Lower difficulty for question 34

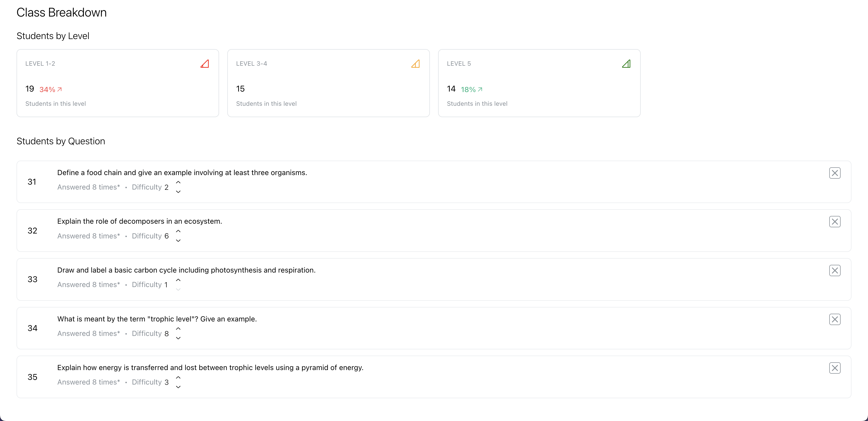(178, 338)
